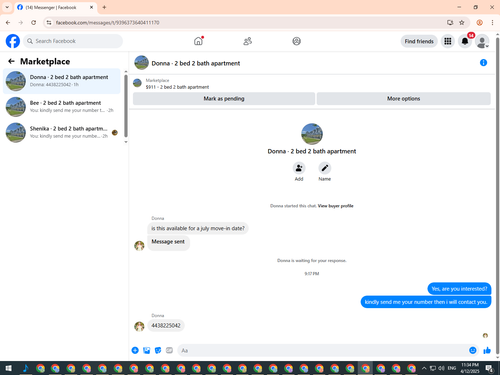Open the profile circle icon in top navigation

coord(296,41)
